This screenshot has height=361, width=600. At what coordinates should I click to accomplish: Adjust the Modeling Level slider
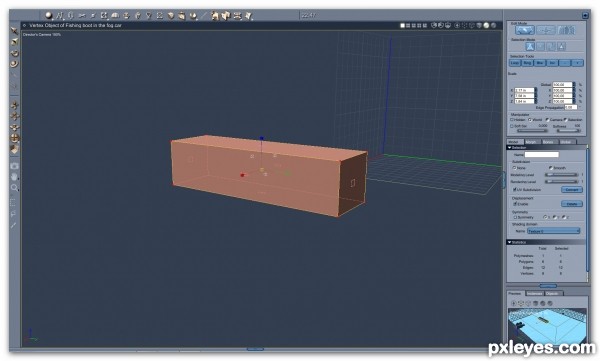(561, 175)
